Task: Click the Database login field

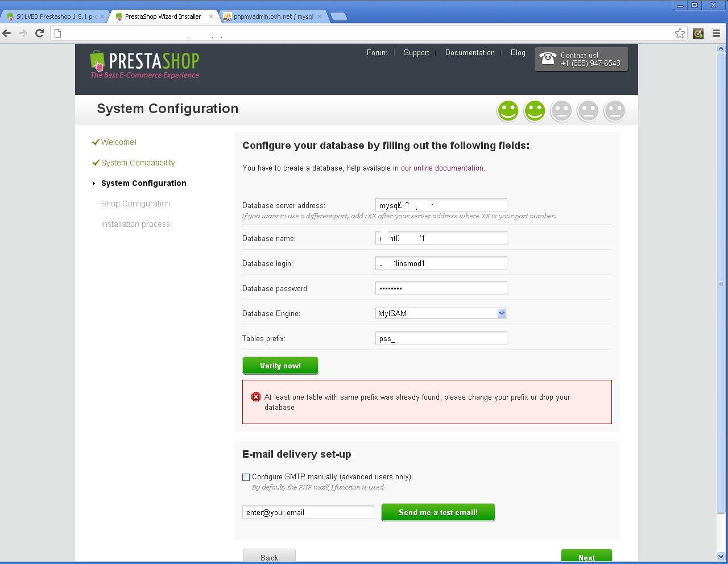Action: [441, 263]
